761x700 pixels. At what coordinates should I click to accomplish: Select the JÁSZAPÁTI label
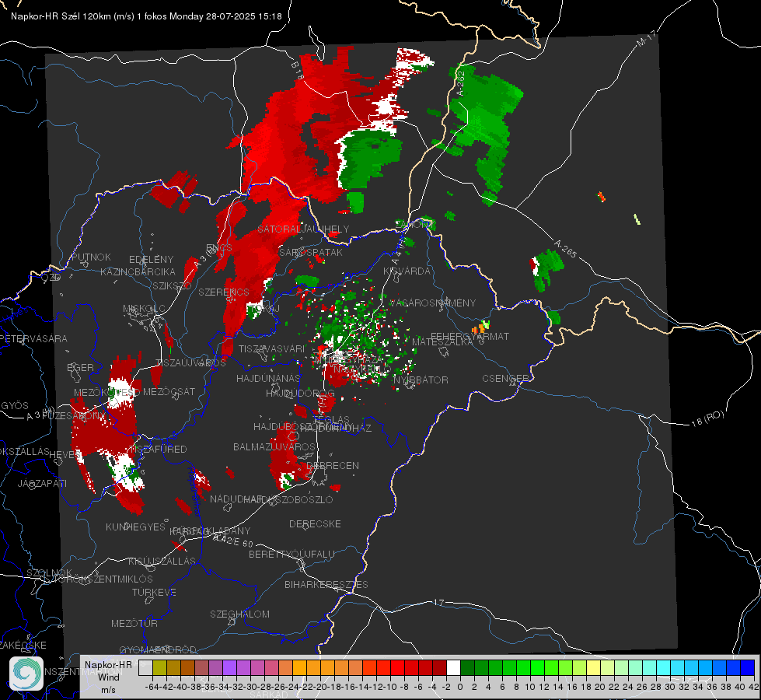[42, 483]
